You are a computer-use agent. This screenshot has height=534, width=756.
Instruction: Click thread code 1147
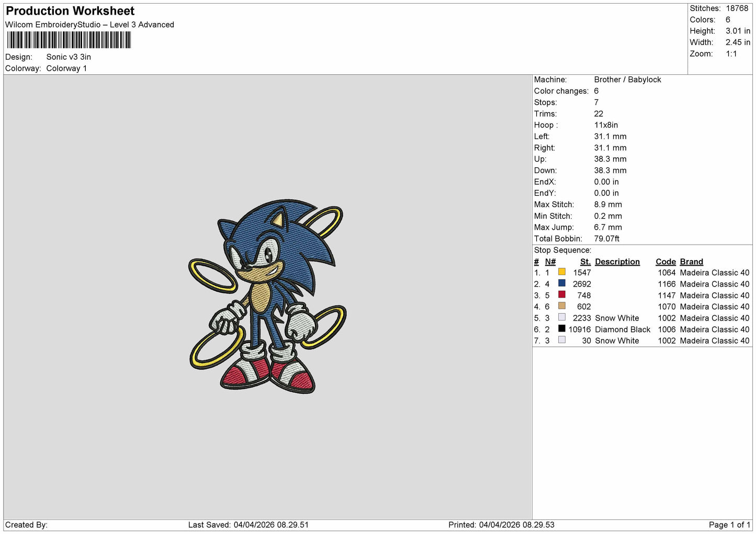pyautogui.click(x=667, y=296)
